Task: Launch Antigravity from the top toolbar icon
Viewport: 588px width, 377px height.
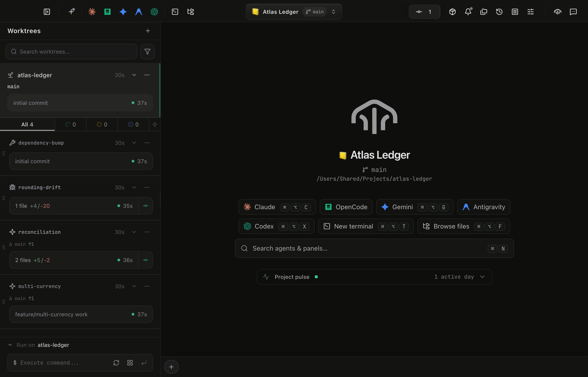Action: tap(139, 12)
